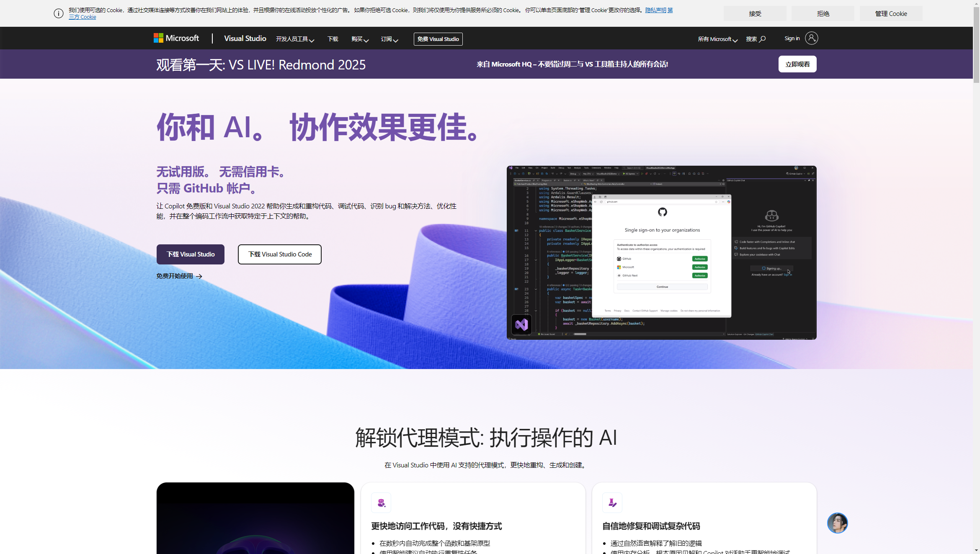The width and height of the screenshot is (980, 554).
Task: Click the Sign in profile avatar icon
Action: coord(811,38)
